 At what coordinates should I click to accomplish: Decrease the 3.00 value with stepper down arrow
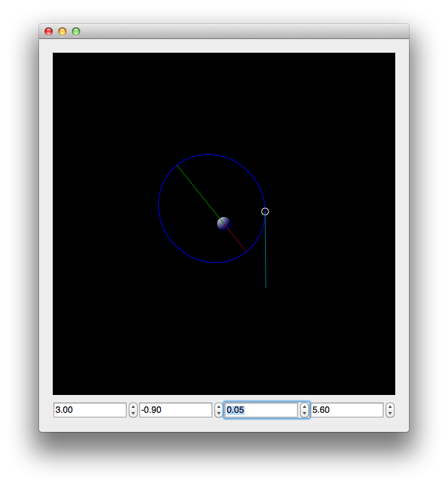pyautogui.click(x=133, y=413)
